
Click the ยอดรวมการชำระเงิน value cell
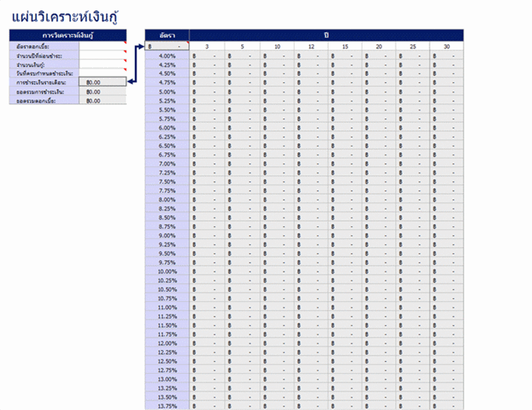[102, 91]
